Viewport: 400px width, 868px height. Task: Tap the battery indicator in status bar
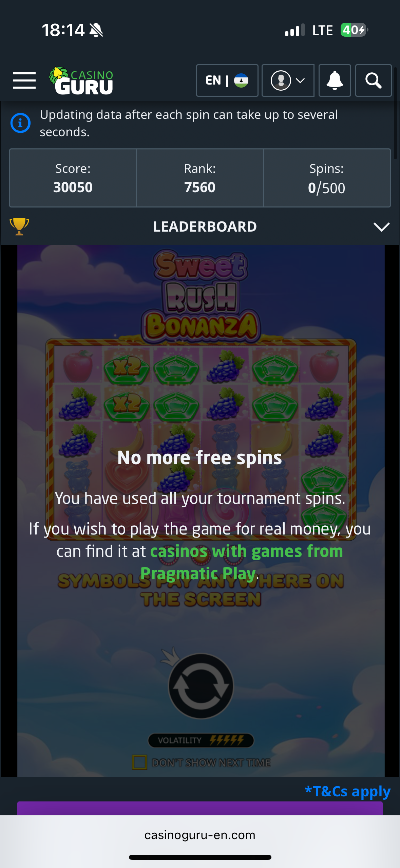(354, 30)
